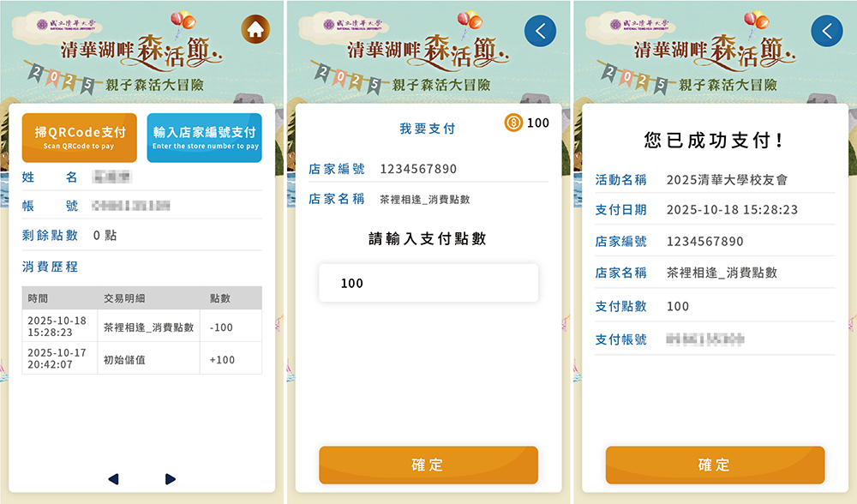Click store number 1234567890 on payment form
Image resolution: width=857 pixels, height=504 pixels.
[418, 169]
